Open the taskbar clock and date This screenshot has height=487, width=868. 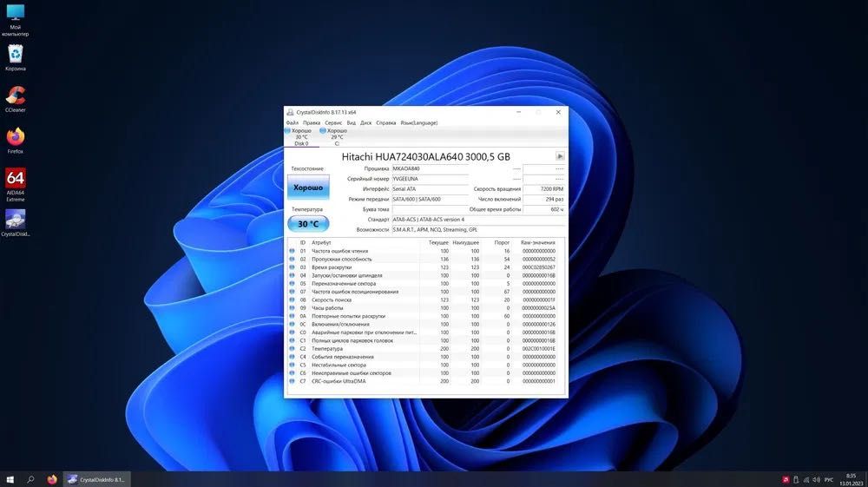[x=851, y=480]
